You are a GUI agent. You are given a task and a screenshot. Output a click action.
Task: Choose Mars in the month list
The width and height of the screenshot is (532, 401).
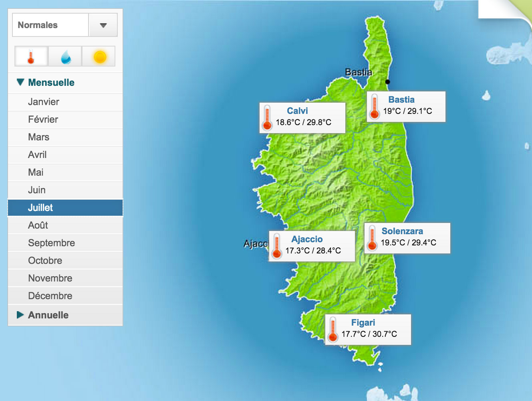65,137
